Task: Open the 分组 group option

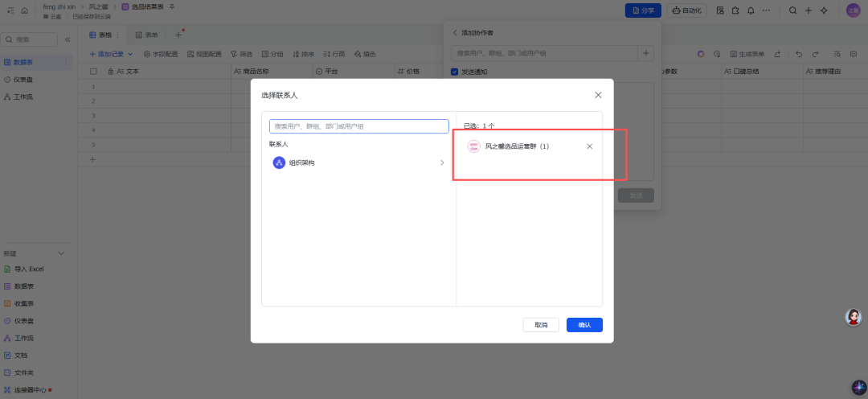Action: point(272,55)
